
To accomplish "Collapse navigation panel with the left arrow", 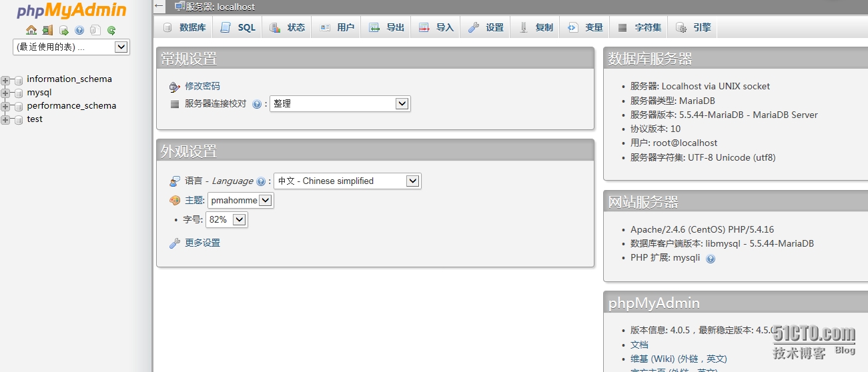I will pos(159,6).
